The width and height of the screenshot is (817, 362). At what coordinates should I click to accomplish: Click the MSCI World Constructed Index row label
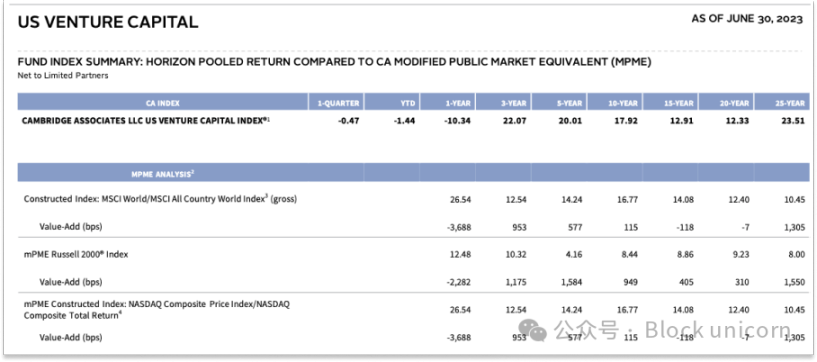(160, 198)
